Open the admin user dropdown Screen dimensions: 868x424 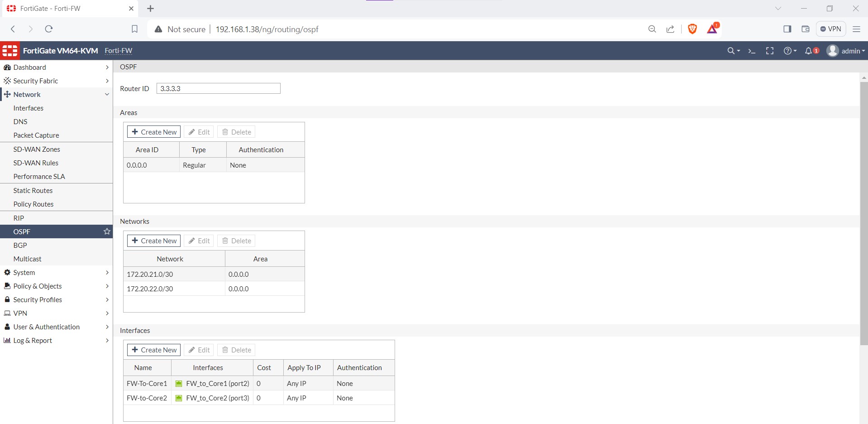(x=845, y=51)
